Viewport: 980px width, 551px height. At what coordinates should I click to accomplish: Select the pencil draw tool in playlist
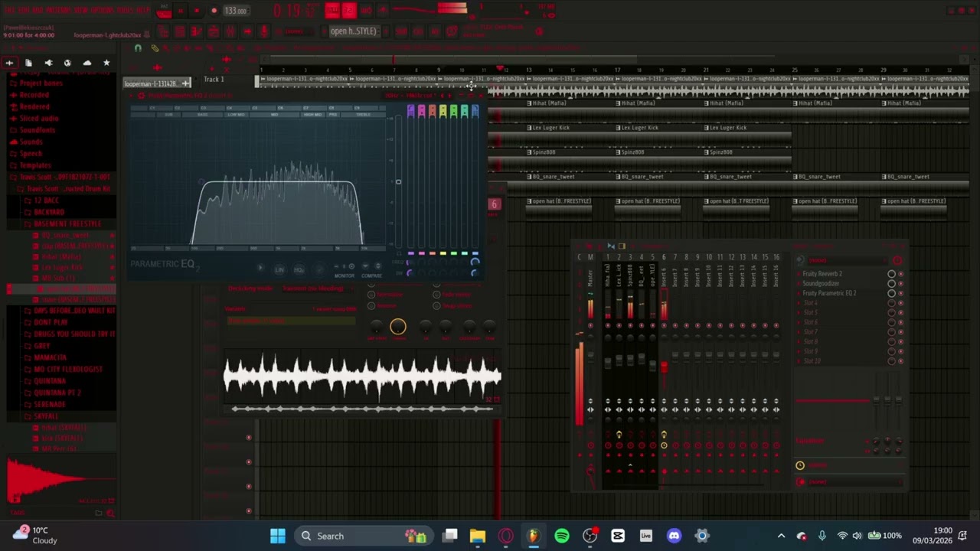pos(155,47)
